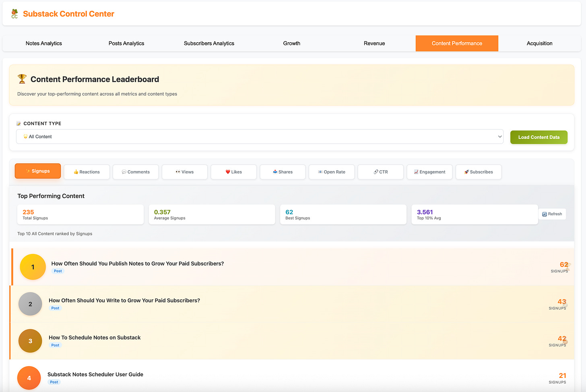Click the 62 signups value on rank 1
586x392 pixels.
click(564, 264)
